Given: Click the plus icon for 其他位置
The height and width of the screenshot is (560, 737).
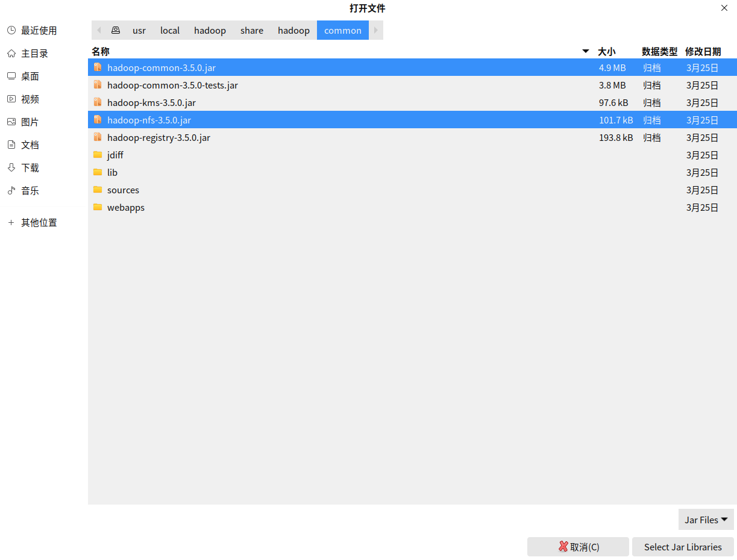Looking at the screenshot, I should [11, 222].
